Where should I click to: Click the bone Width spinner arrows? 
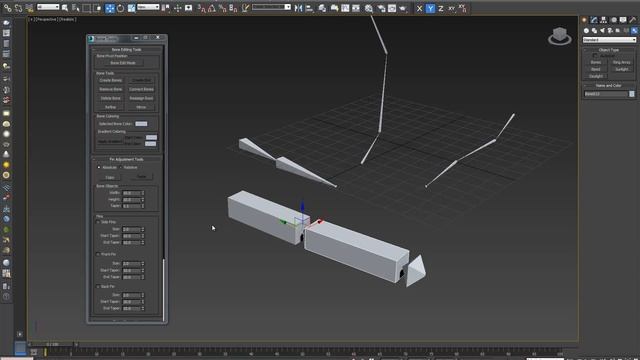(143, 193)
